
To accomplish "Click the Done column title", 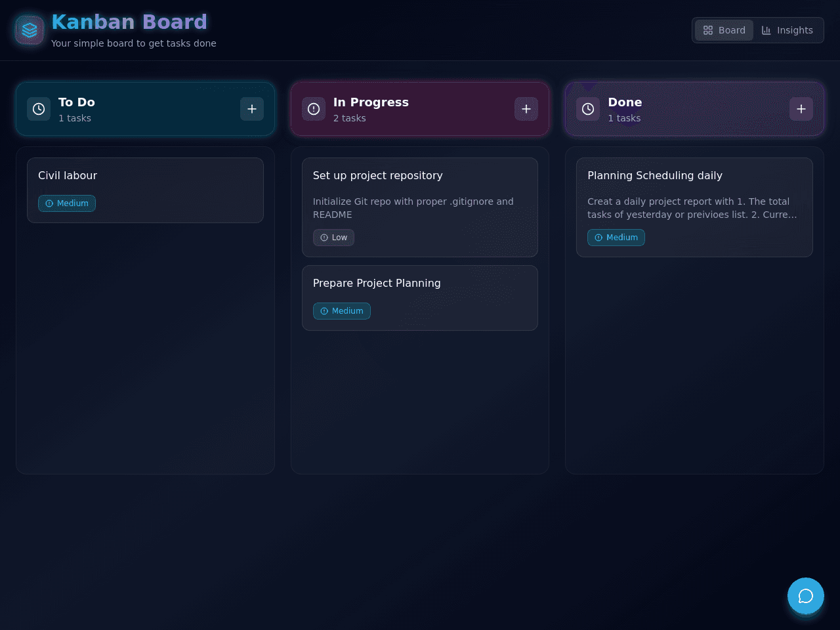I will [x=625, y=102].
